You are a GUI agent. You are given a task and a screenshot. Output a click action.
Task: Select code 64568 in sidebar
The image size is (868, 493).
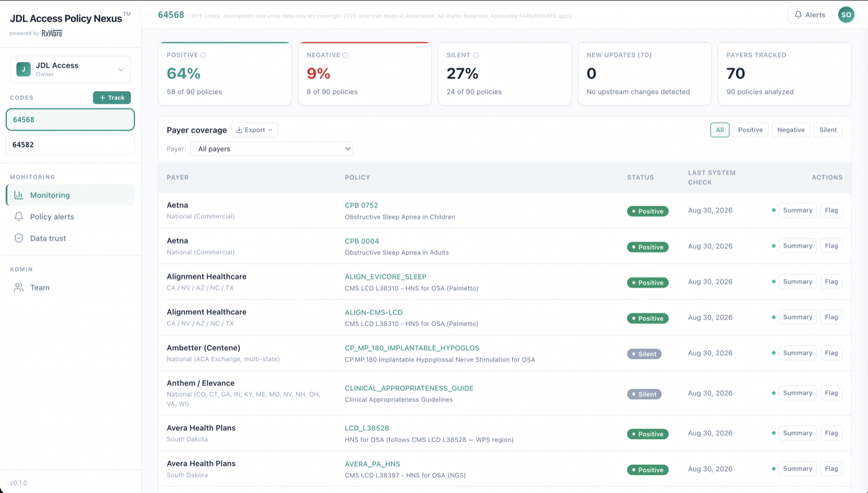[70, 119]
